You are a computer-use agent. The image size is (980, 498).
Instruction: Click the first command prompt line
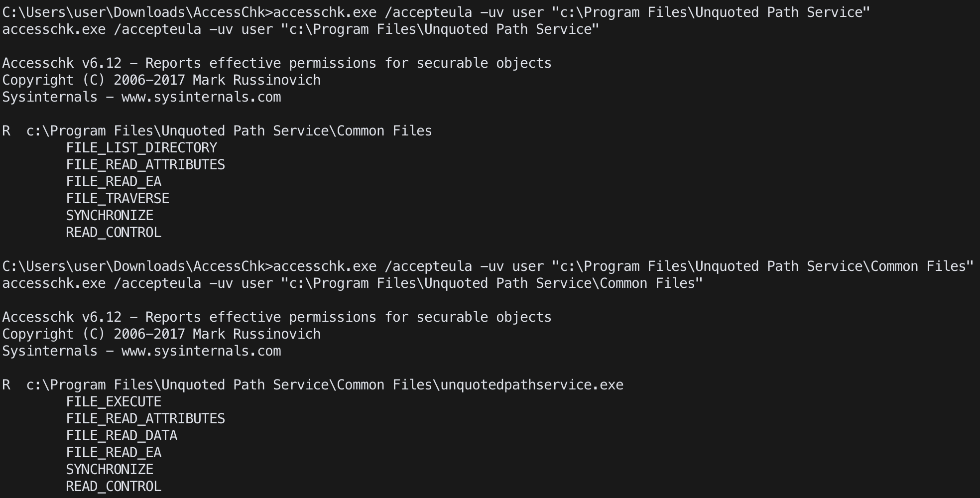tap(436, 12)
